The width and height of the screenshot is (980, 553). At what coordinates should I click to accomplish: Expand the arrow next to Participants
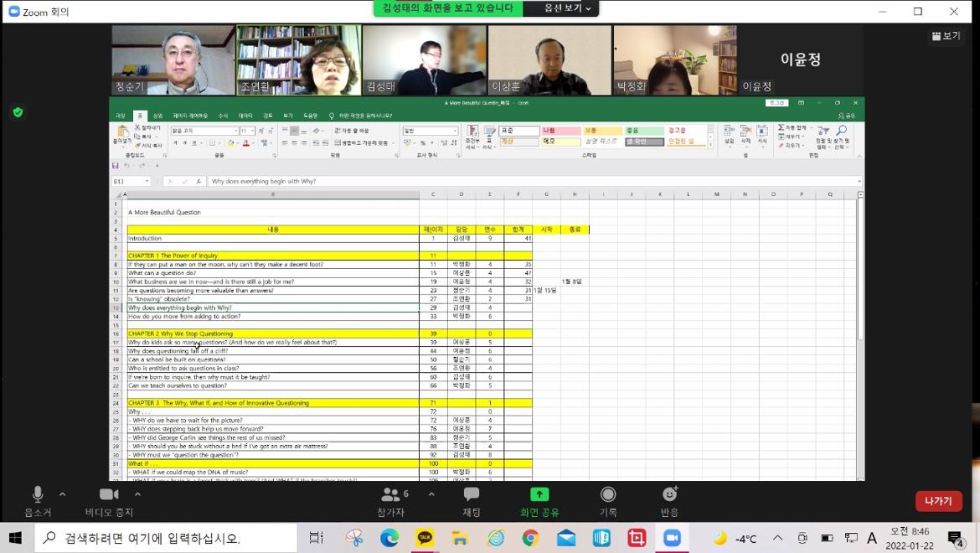431,494
